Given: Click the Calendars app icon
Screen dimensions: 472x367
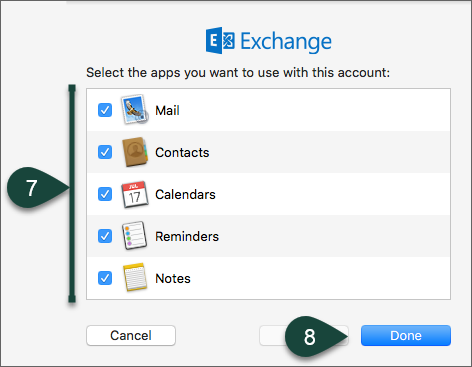Looking at the screenshot, I should click(x=135, y=194).
